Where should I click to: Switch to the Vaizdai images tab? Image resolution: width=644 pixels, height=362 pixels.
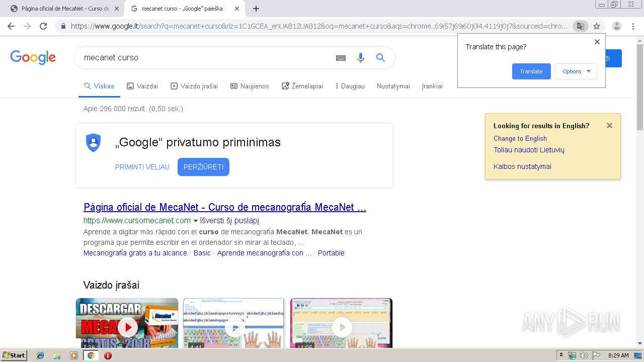pyautogui.click(x=142, y=86)
